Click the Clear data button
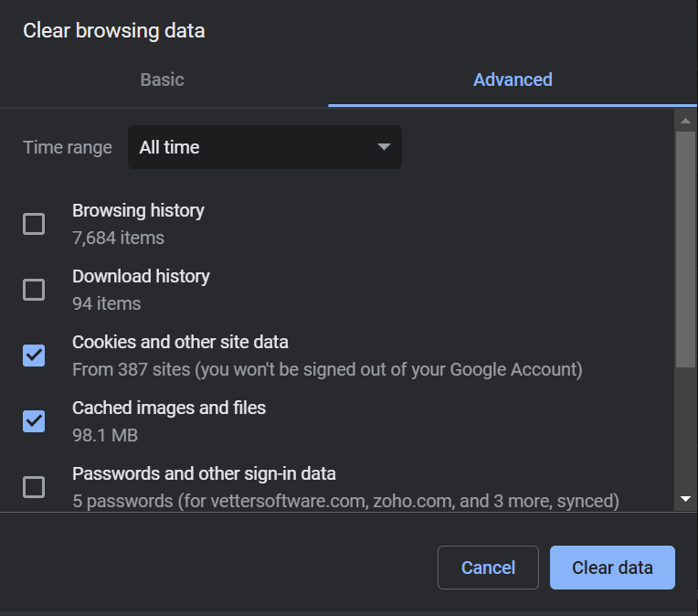 (612, 568)
